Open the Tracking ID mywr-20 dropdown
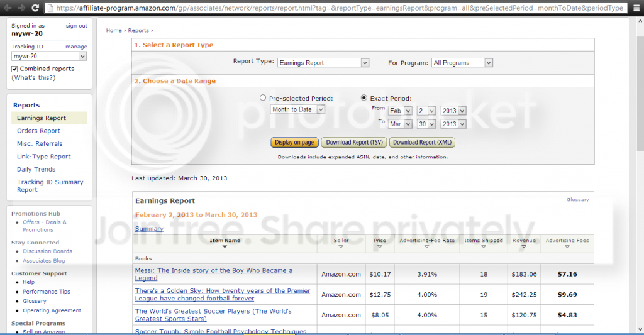This screenshot has width=644, height=335. [49, 56]
